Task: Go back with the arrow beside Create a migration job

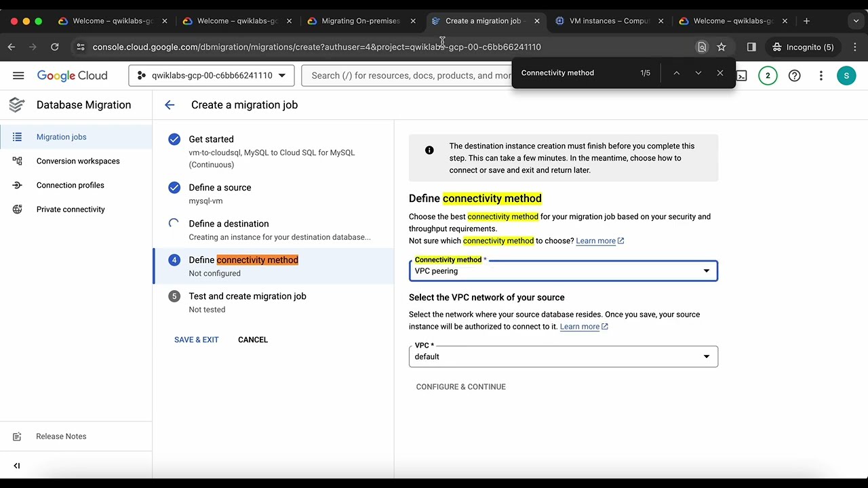Action: point(170,104)
